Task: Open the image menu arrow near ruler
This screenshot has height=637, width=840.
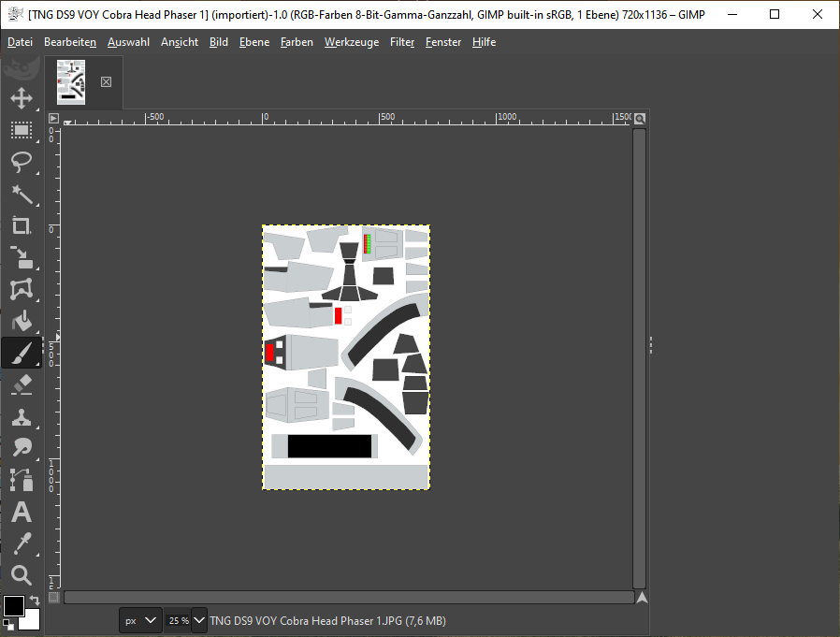Action: [x=53, y=119]
